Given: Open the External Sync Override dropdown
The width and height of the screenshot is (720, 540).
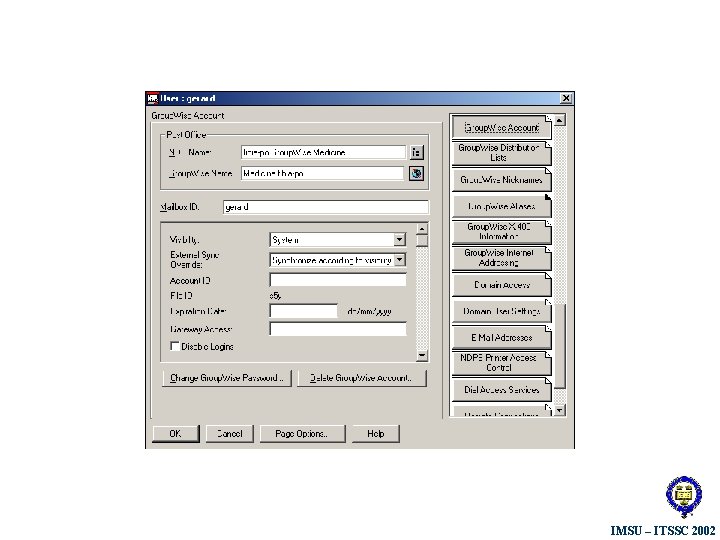Looking at the screenshot, I should (x=399, y=260).
